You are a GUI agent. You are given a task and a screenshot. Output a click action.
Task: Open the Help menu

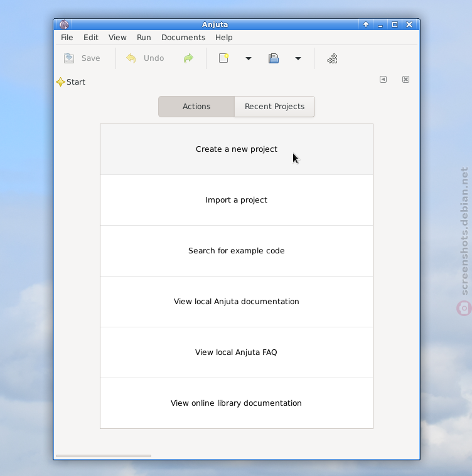tap(224, 38)
